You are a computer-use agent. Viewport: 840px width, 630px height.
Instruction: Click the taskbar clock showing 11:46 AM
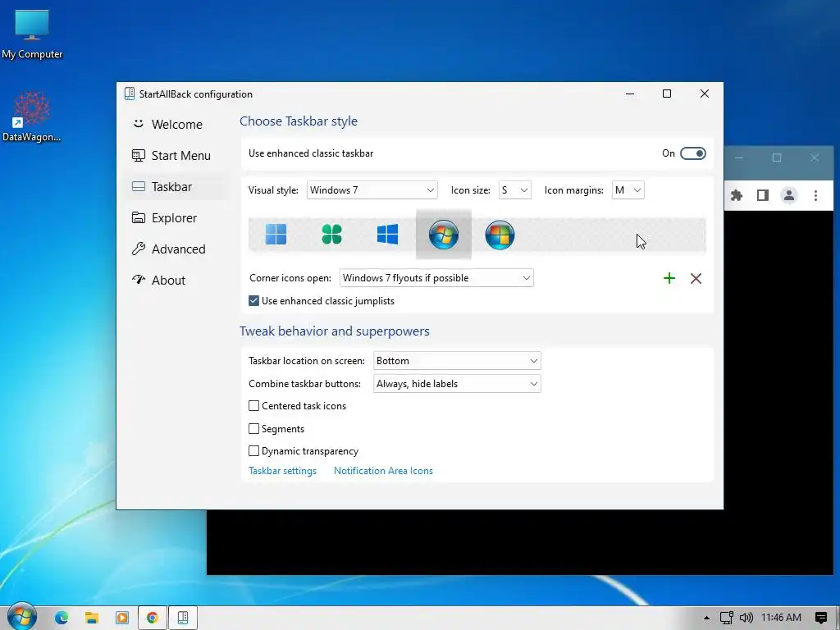[781, 618]
